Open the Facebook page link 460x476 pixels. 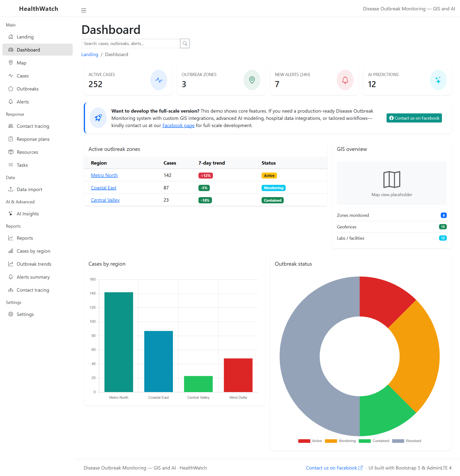point(178,125)
